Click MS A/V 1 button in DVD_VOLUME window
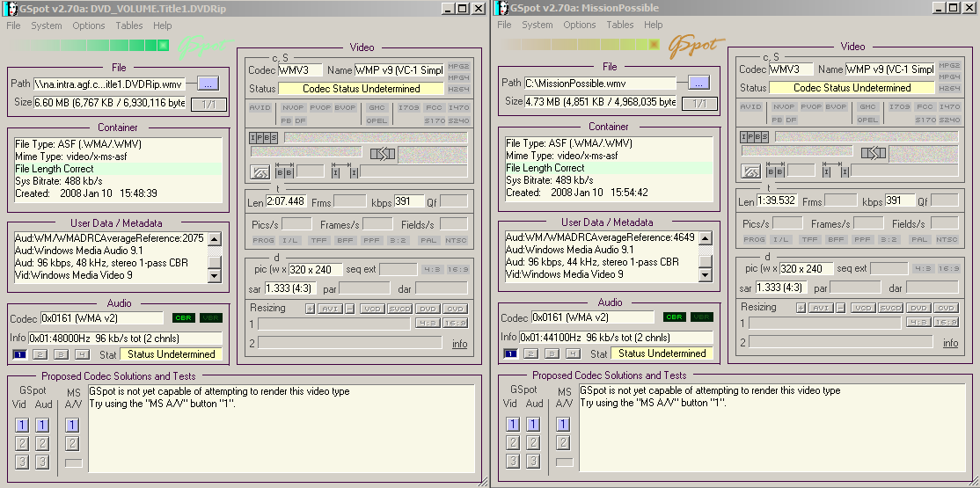The image size is (980, 488). [72, 426]
